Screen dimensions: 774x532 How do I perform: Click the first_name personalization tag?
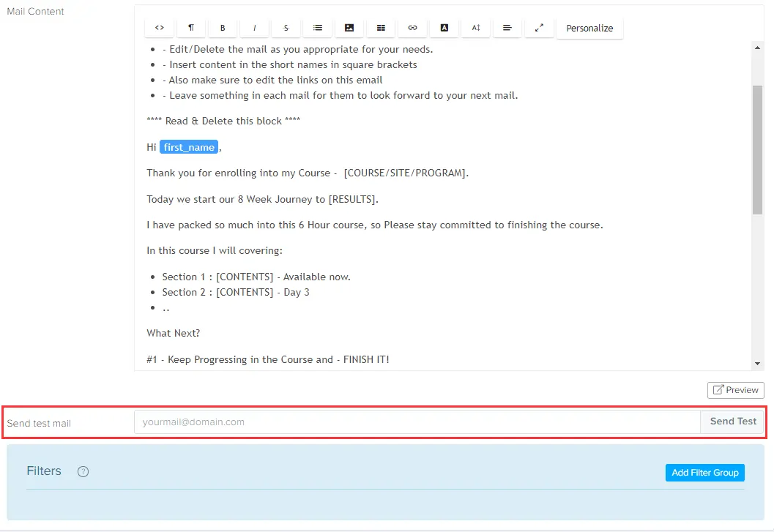(x=188, y=146)
